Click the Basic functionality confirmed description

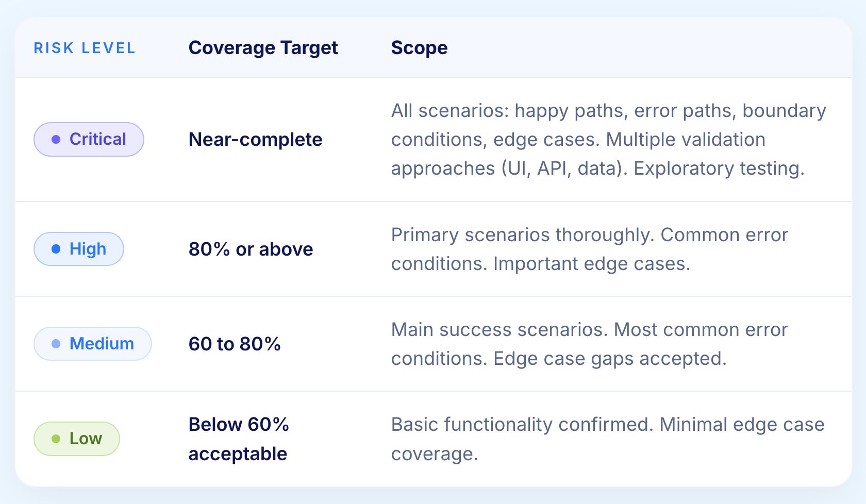click(x=608, y=439)
